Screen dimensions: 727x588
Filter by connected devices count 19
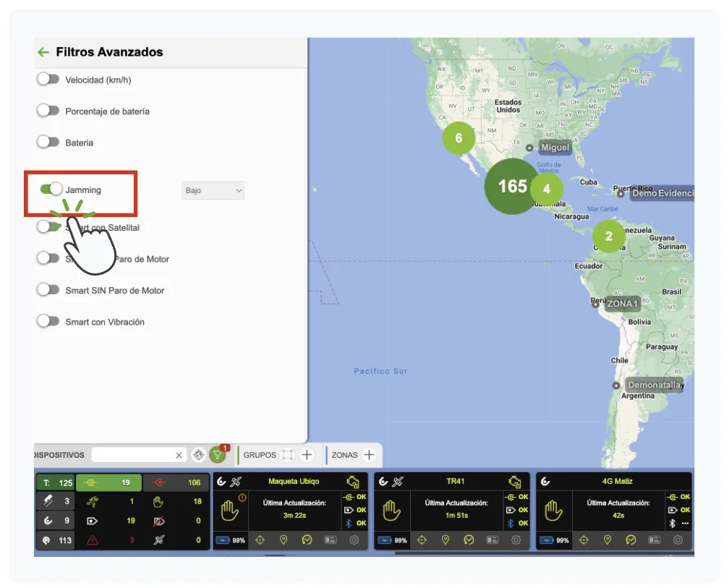109,482
